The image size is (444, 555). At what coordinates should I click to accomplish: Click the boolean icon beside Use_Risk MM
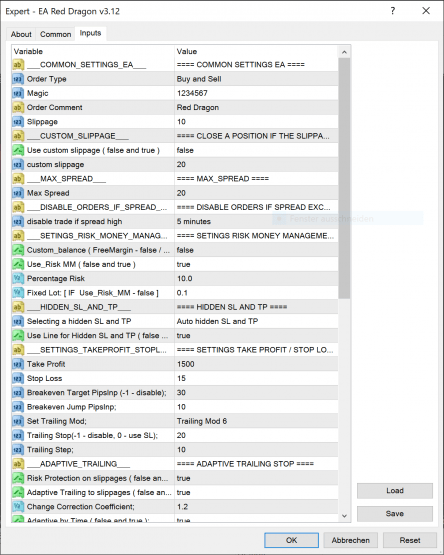(18, 264)
